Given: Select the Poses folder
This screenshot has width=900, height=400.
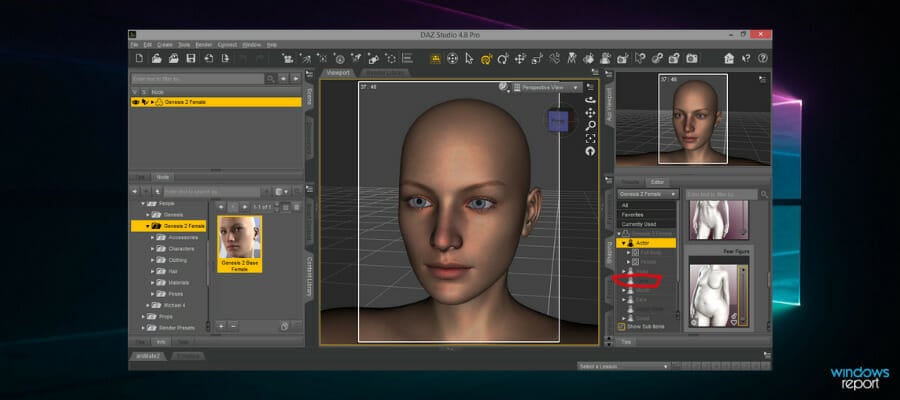Looking at the screenshot, I should pyautogui.click(x=170, y=294).
